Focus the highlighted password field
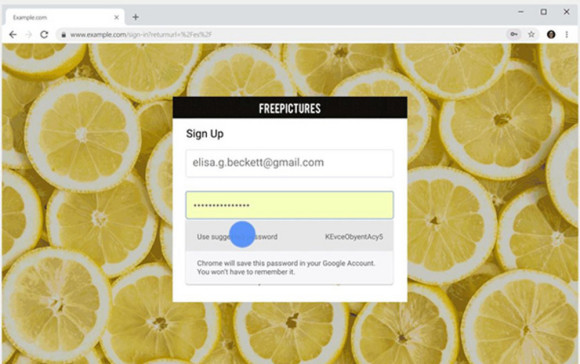Screen dimensions: 580x364 click(289, 205)
